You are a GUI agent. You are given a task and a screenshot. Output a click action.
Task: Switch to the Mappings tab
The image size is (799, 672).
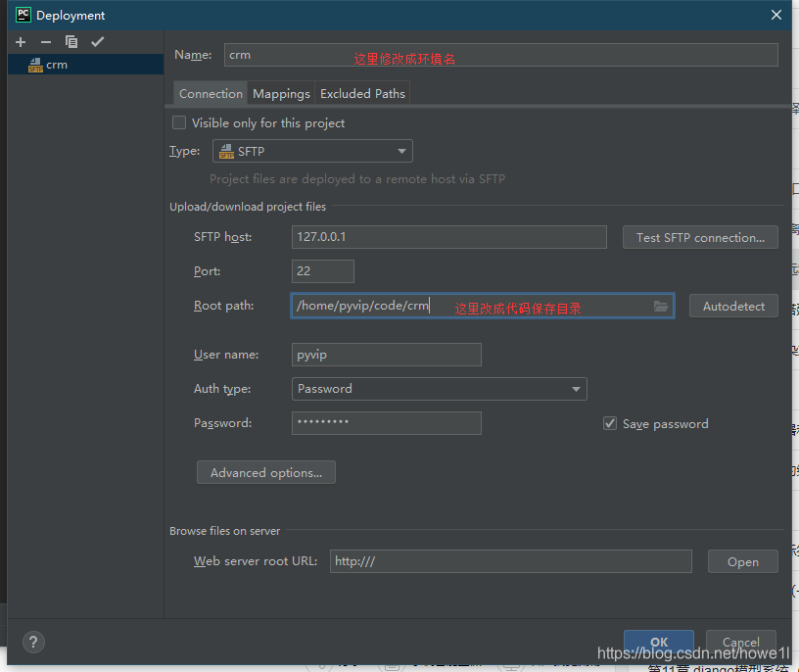coord(281,94)
